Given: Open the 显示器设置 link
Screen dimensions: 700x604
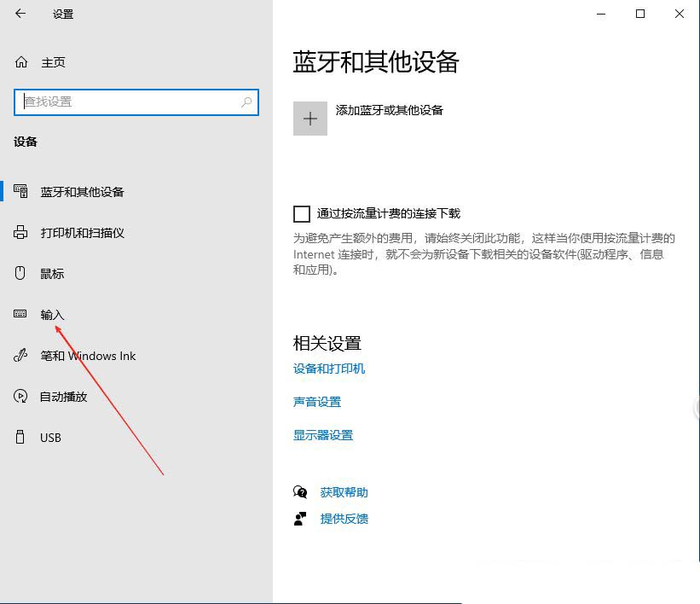Looking at the screenshot, I should point(323,435).
